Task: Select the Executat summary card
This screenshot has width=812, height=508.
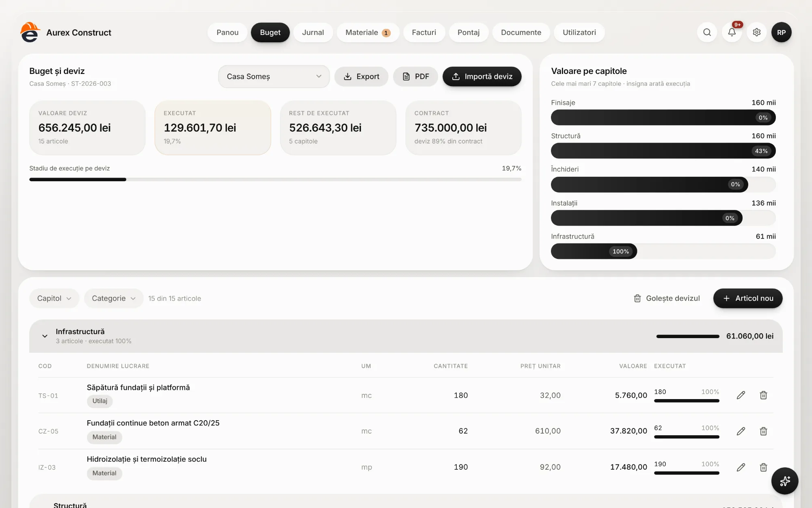Action: [x=213, y=128]
